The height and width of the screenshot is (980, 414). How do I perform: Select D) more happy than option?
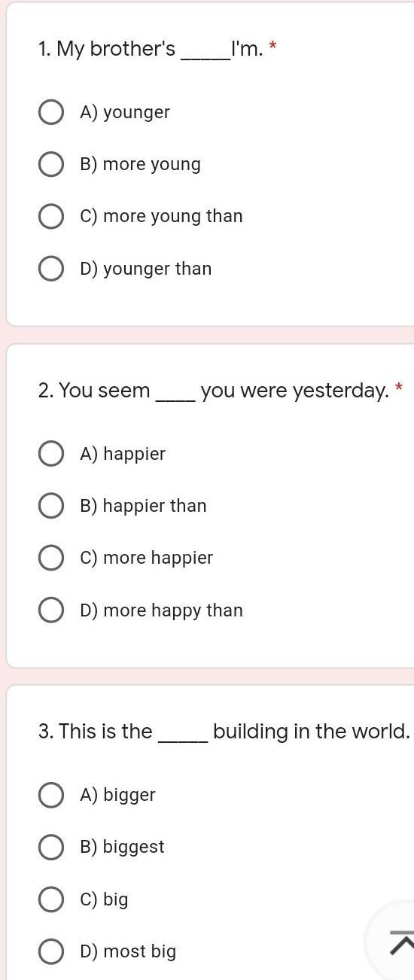point(50,610)
